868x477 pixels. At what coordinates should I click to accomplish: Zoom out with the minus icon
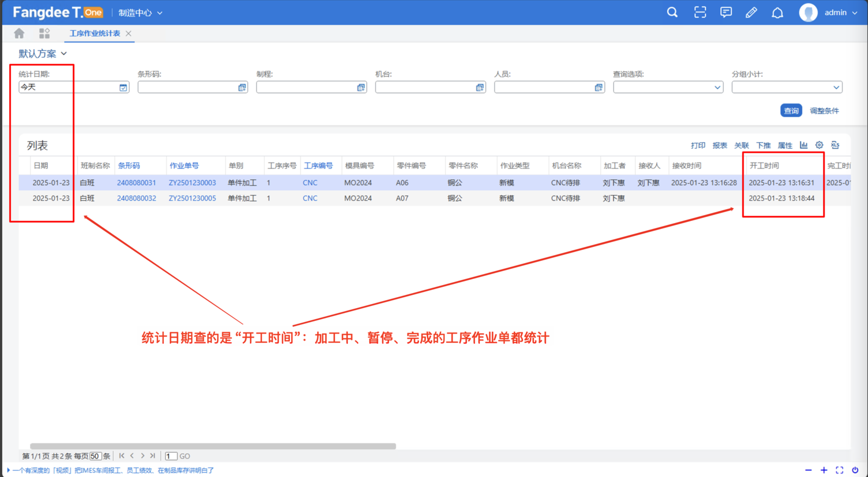point(808,470)
